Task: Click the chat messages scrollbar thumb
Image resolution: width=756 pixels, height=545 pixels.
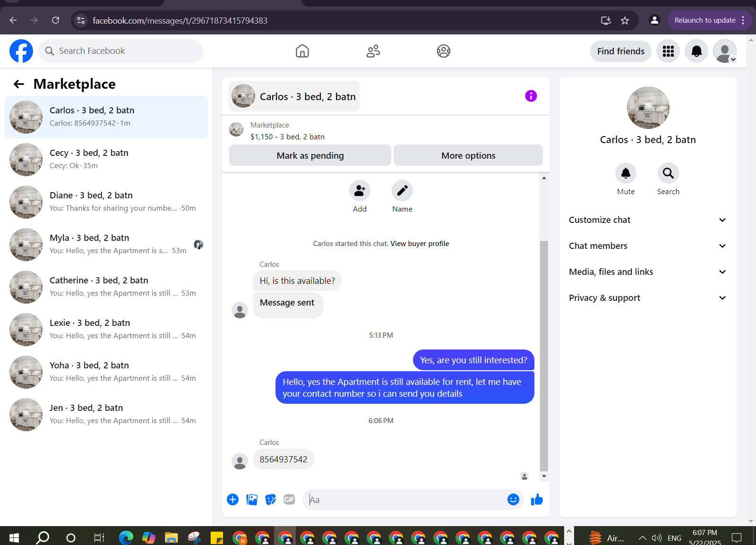Action: click(544, 356)
